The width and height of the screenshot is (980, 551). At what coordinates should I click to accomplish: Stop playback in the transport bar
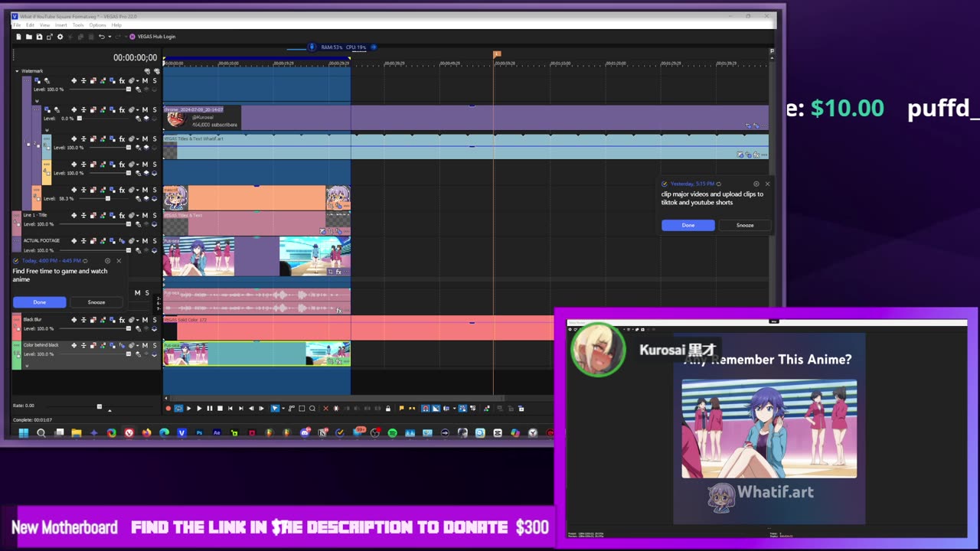220,408
